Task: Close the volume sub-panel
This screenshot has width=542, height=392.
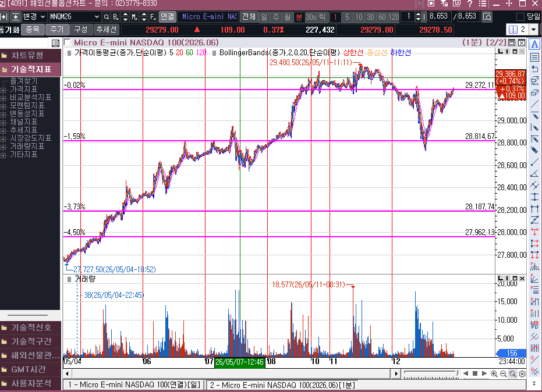Action: pyautogui.click(x=522, y=279)
